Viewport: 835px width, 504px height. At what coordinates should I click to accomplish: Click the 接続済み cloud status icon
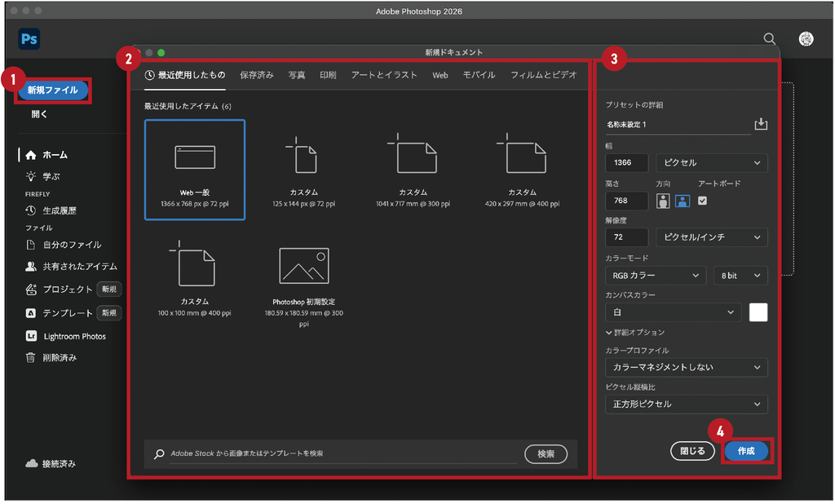click(32, 464)
